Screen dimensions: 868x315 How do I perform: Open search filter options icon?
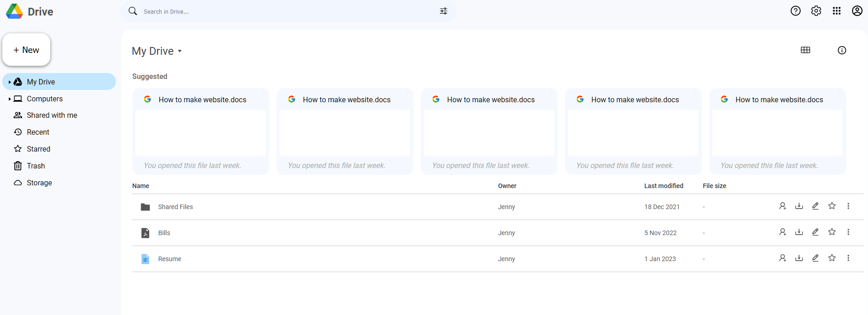click(x=443, y=11)
